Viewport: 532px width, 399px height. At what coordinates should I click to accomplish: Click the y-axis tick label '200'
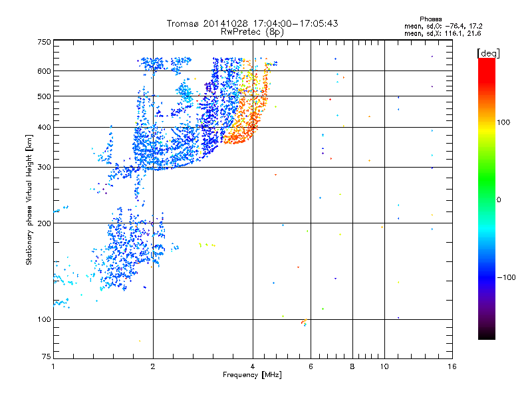pos(45,223)
